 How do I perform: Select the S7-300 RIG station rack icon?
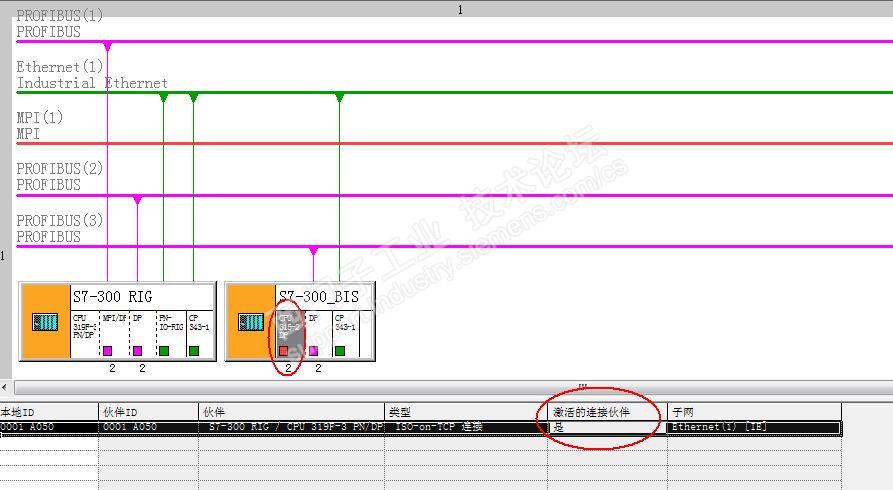pyautogui.click(x=45, y=322)
